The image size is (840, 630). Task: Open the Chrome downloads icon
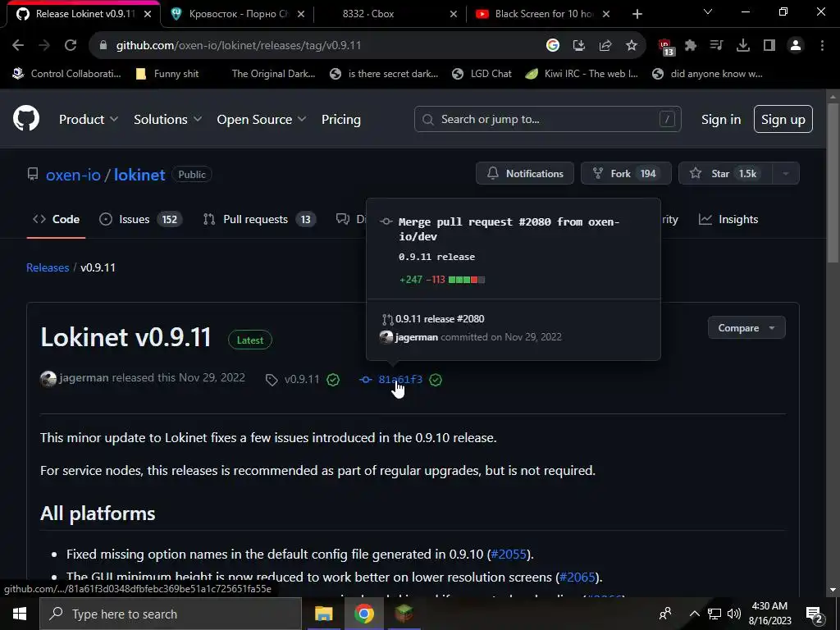pos(743,46)
